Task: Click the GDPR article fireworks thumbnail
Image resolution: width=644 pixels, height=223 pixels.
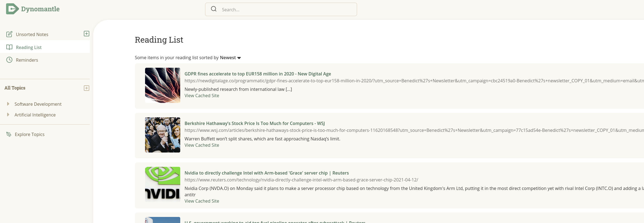Action: click(163, 85)
